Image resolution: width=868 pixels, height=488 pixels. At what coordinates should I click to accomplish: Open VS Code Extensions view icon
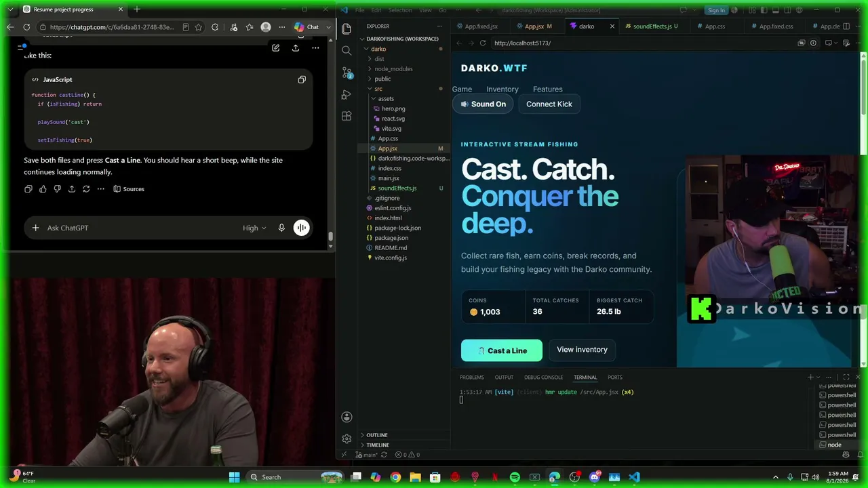tap(347, 116)
